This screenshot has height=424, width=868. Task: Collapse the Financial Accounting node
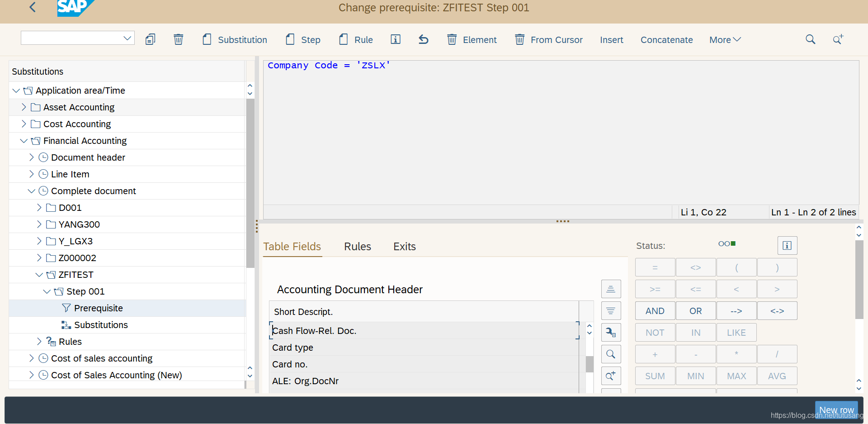point(24,141)
